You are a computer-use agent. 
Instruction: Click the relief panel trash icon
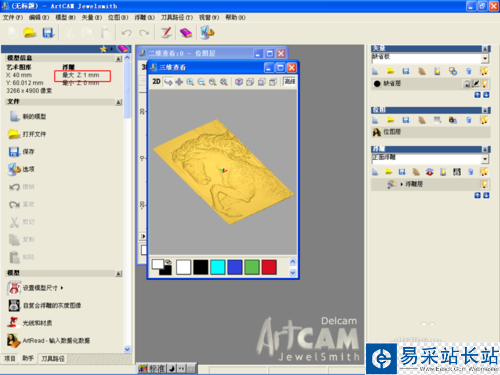[x=470, y=172]
